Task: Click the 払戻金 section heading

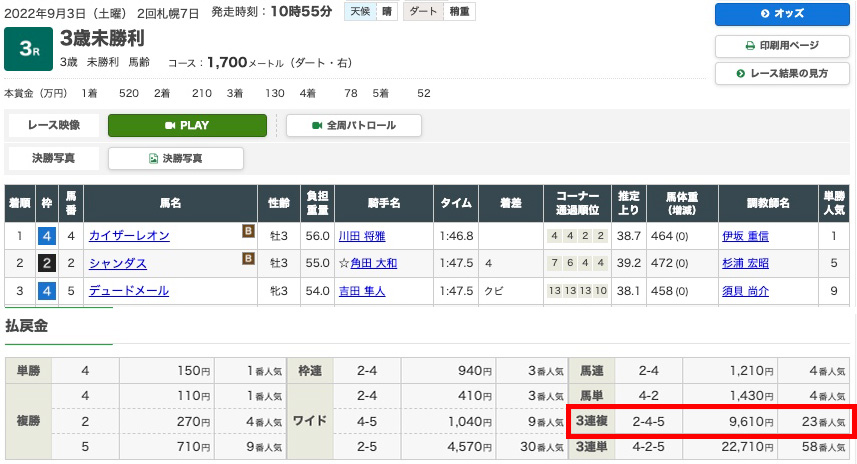Action: [x=26, y=326]
